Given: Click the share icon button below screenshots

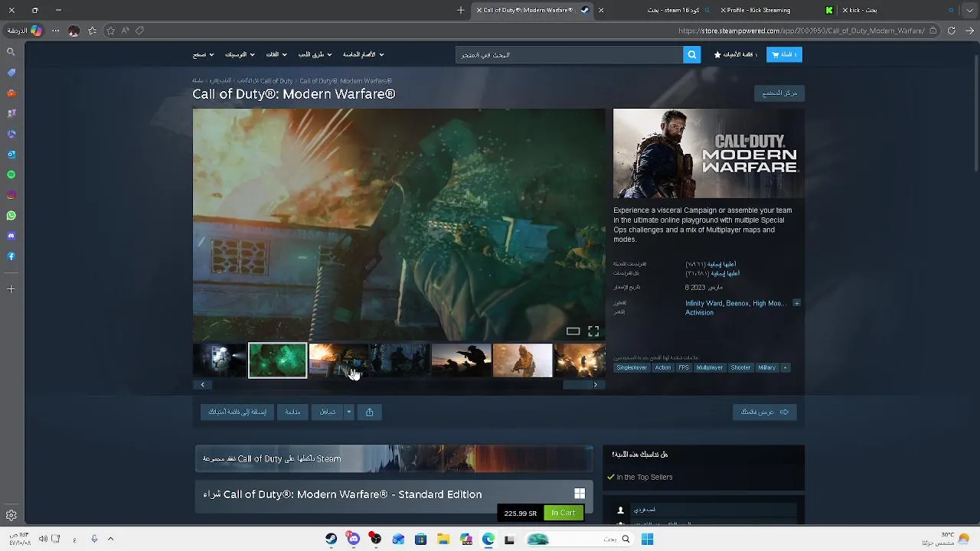Looking at the screenshot, I should [369, 412].
